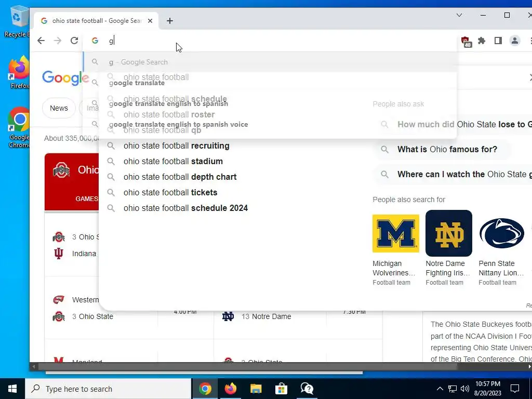Screen dimensions: 532x399
Task: Click the Chrome icon in the taskbar
Action: pyautogui.click(x=205, y=389)
